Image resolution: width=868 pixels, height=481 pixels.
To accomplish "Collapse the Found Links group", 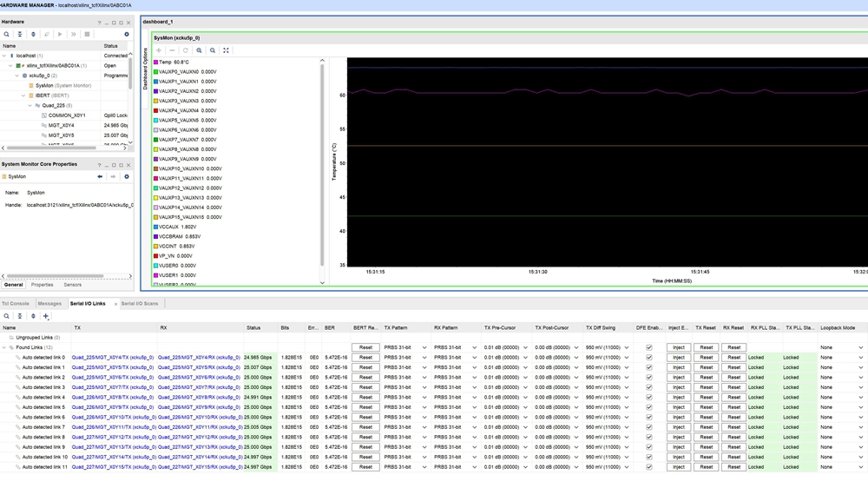I will click(5, 347).
